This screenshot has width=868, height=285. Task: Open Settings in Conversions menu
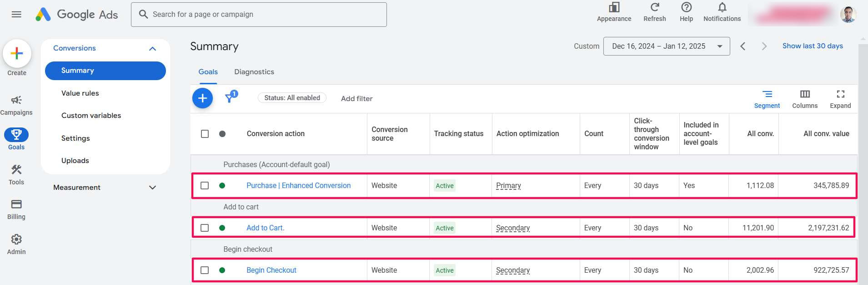(75, 138)
